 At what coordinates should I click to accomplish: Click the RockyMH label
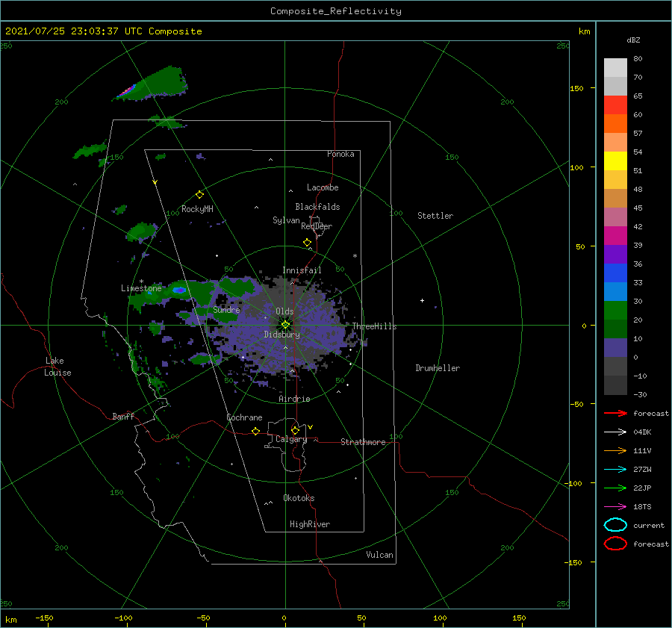[197, 209]
